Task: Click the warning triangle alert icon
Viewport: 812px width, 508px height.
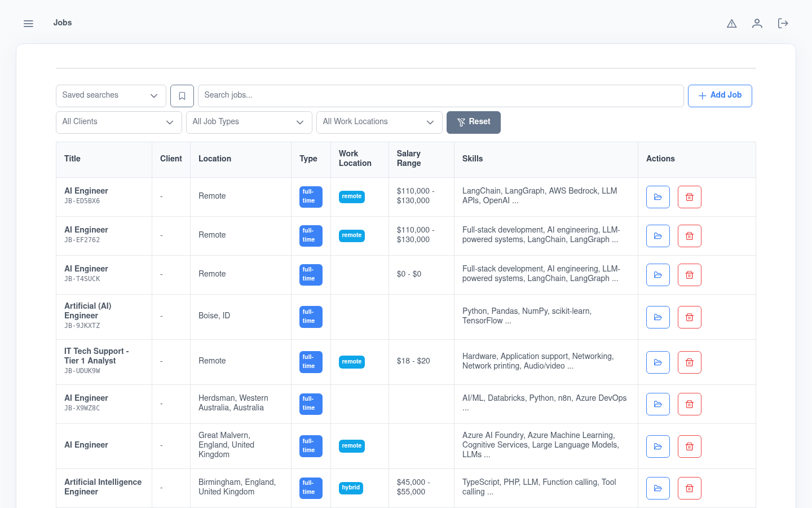Action: pyautogui.click(x=732, y=23)
